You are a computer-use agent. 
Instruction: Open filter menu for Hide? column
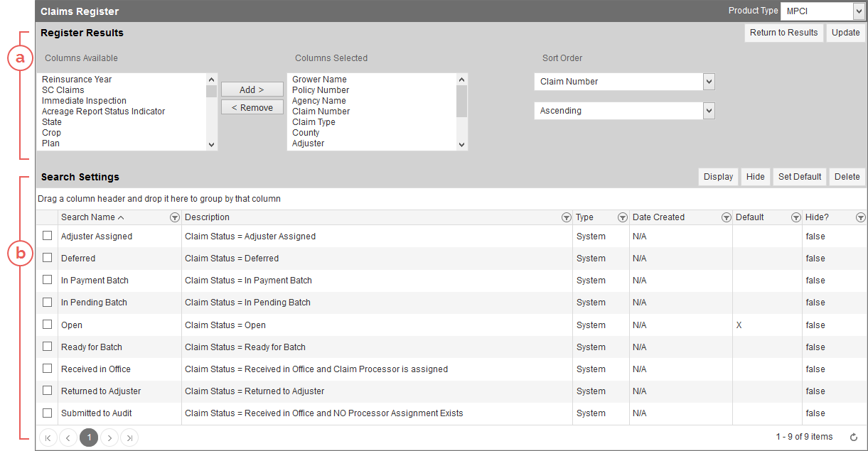(x=860, y=218)
